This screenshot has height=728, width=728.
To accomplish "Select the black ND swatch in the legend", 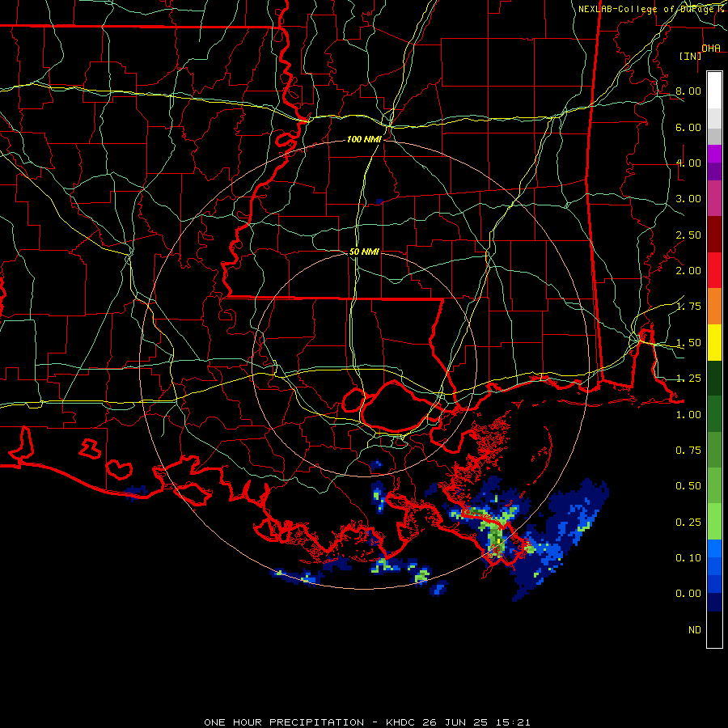I will pyautogui.click(x=714, y=629).
